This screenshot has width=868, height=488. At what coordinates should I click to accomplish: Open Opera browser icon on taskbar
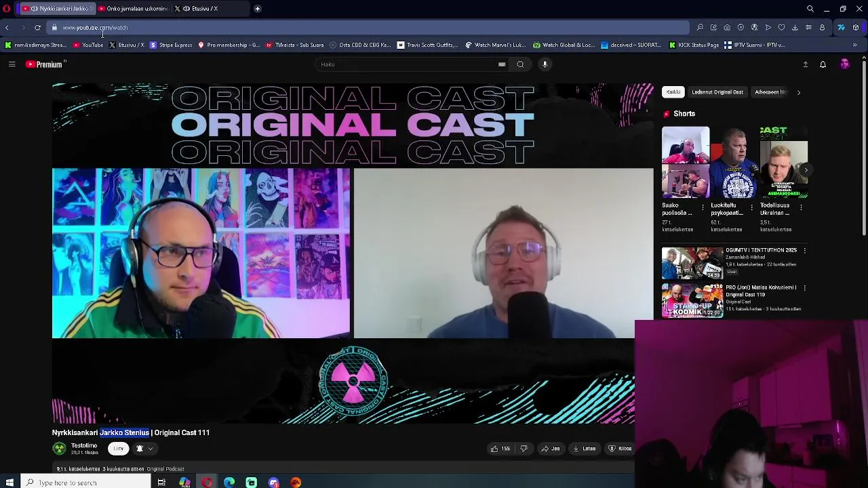pyautogui.click(x=207, y=483)
